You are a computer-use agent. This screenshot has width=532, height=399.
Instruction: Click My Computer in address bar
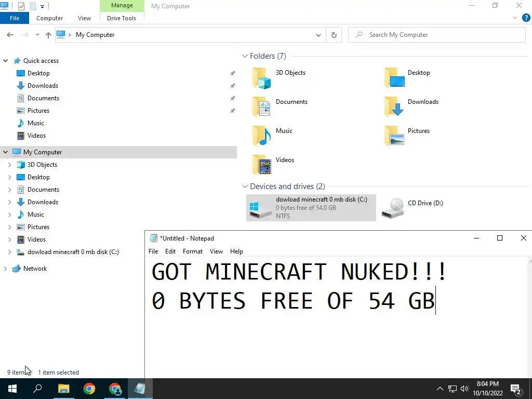click(x=95, y=35)
